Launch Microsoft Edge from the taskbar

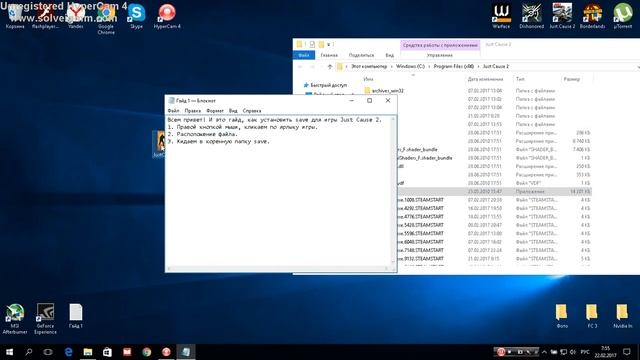point(68,352)
